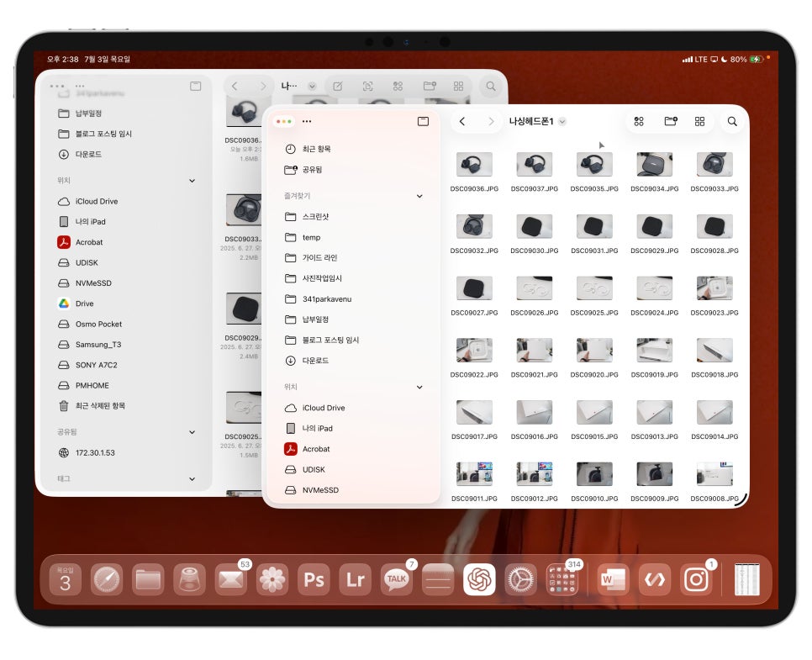
Task: Go back in the front Files window
Action: (x=462, y=121)
